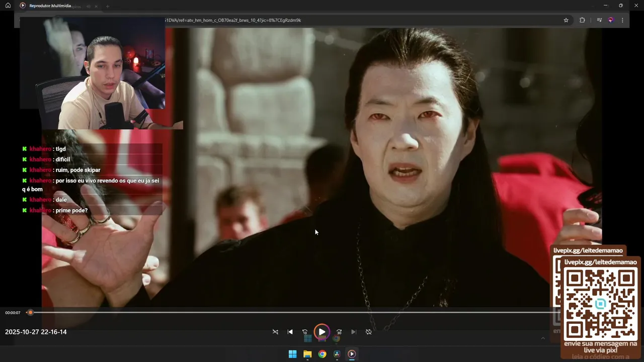Go to the next track
The image size is (644, 362).
354,332
